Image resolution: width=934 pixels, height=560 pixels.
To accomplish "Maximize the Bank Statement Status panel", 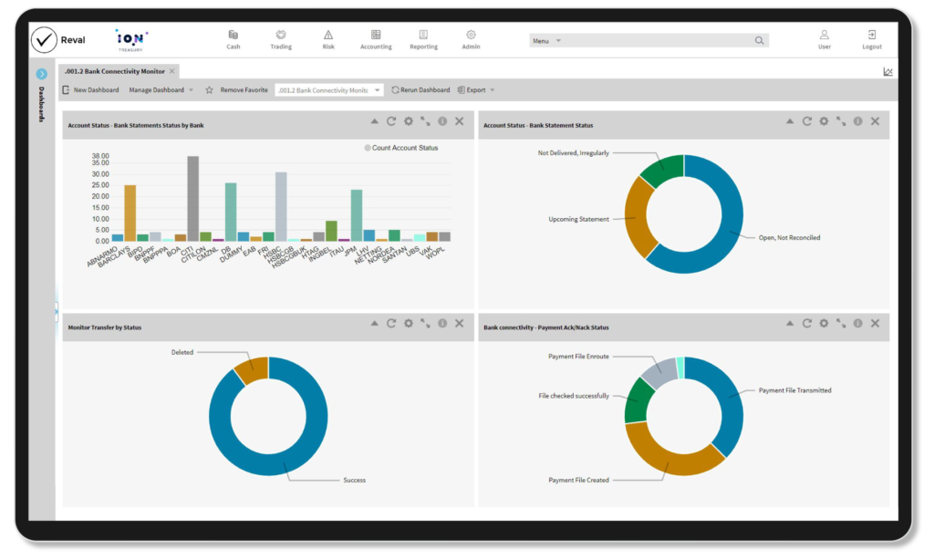I will click(x=841, y=121).
